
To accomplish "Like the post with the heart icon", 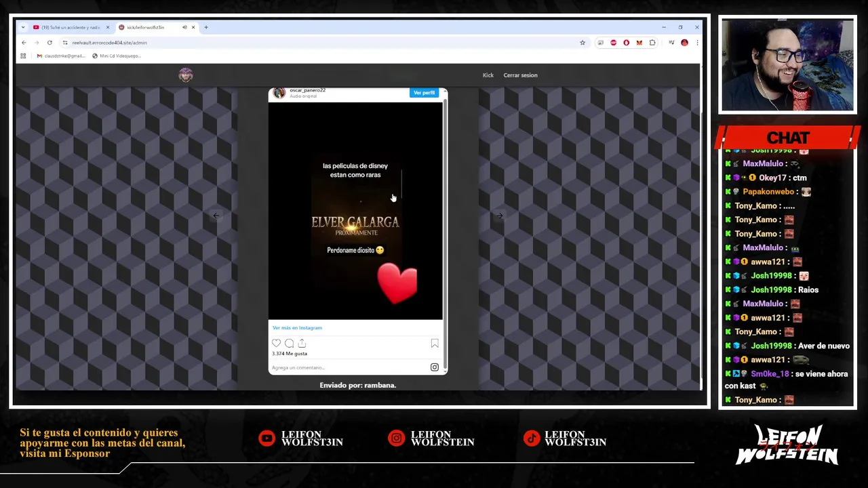I will pos(277,343).
